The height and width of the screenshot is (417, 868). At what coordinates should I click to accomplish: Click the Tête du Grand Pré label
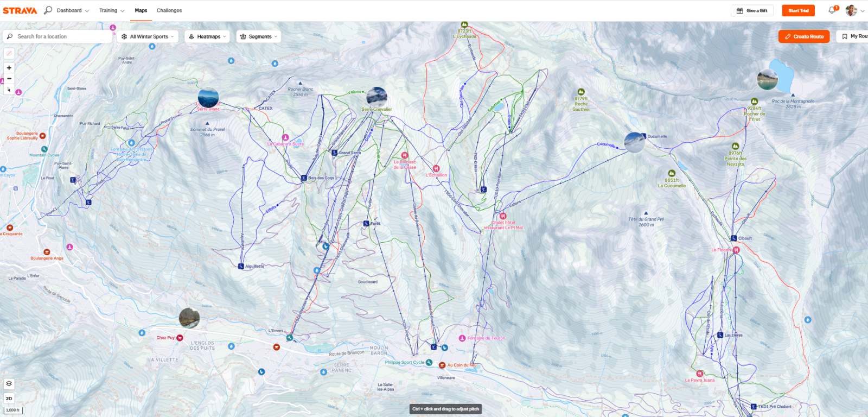[646, 222]
